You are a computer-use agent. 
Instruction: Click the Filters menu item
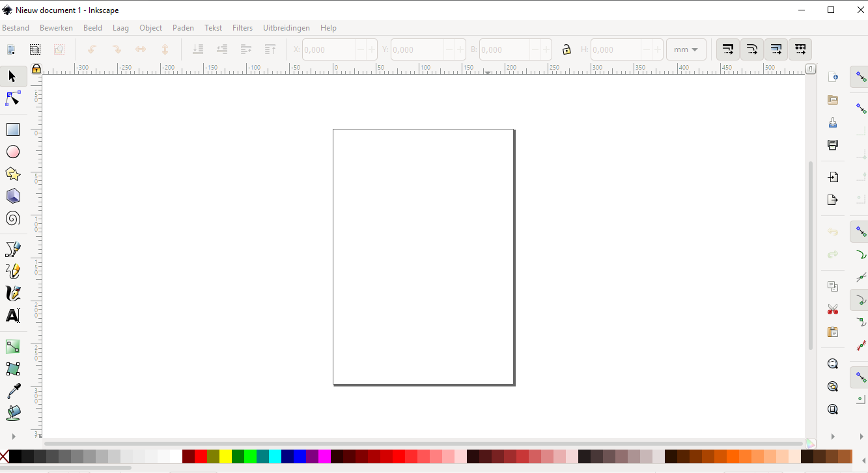pyautogui.click(x=242, y=28)
